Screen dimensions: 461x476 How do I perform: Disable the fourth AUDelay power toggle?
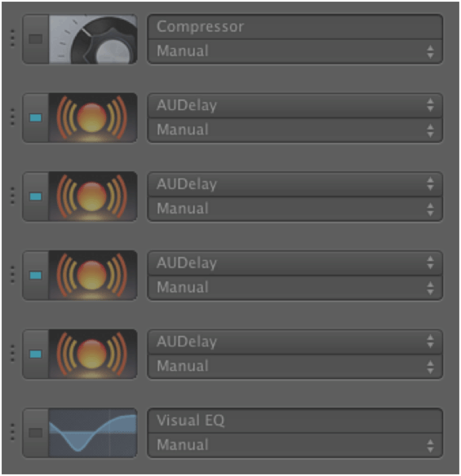36,354
